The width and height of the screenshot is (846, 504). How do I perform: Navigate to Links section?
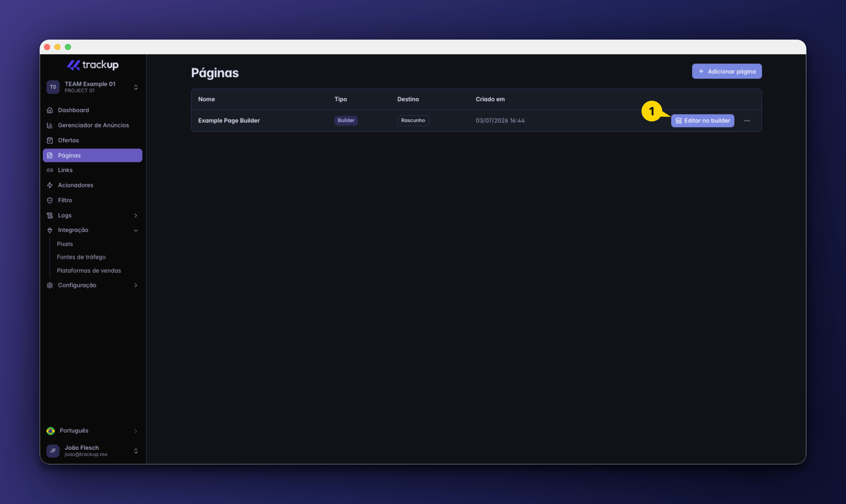click(93, 170)
